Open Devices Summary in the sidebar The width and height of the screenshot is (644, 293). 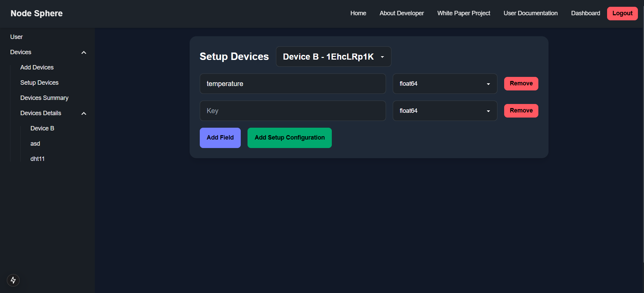(x=44, y=98)
